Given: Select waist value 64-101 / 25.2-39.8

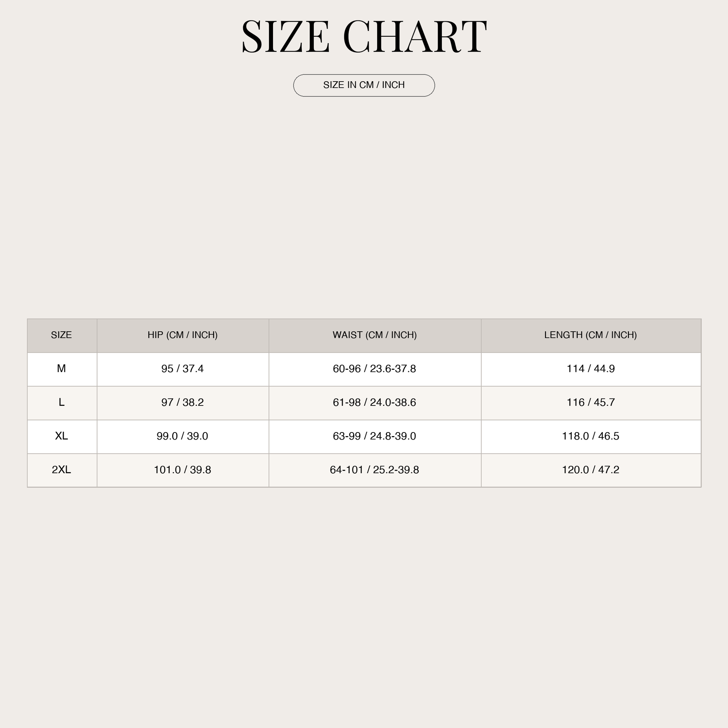Looking at the screenshot, I should tap(375, 470).
